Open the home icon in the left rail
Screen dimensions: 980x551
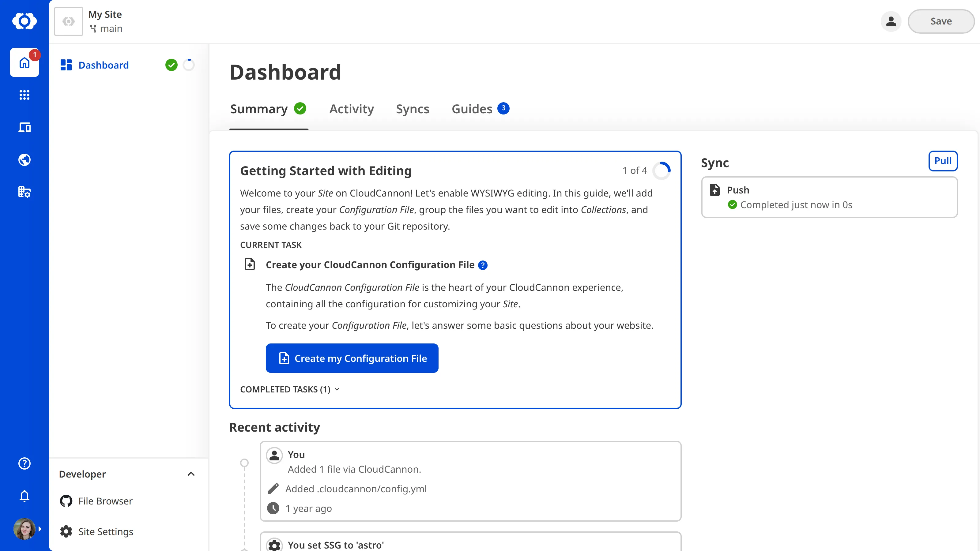(x=24, y=63)
